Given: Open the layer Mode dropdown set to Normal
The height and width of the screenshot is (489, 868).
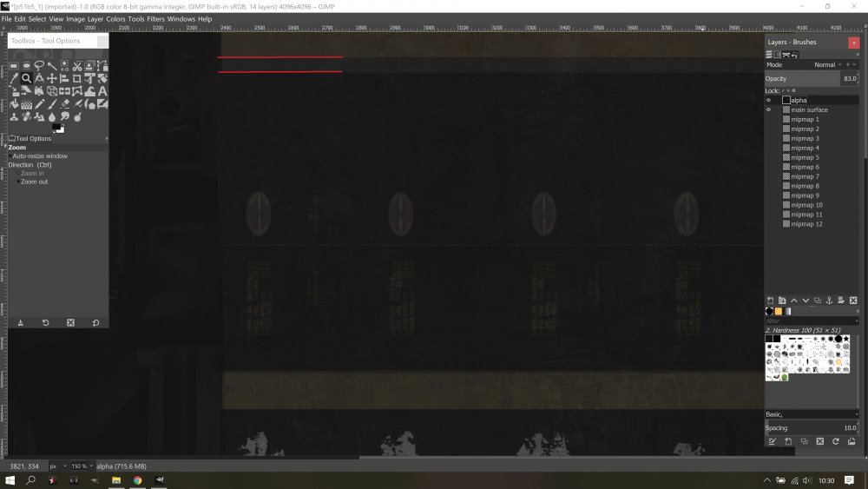Looking at the screenshot, I should (x=829, y=65).
